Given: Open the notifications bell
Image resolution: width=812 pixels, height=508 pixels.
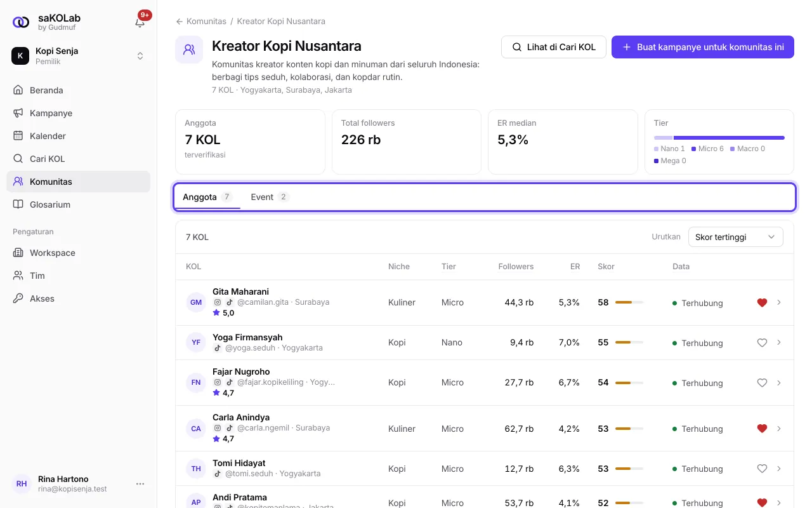Looking at the screenshot, I should point(140,22).
